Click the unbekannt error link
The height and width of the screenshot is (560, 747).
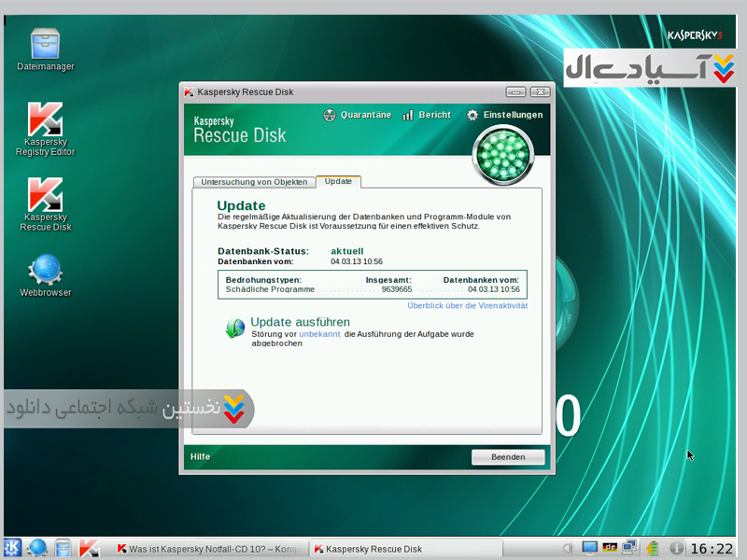click(x=319, y=333)
